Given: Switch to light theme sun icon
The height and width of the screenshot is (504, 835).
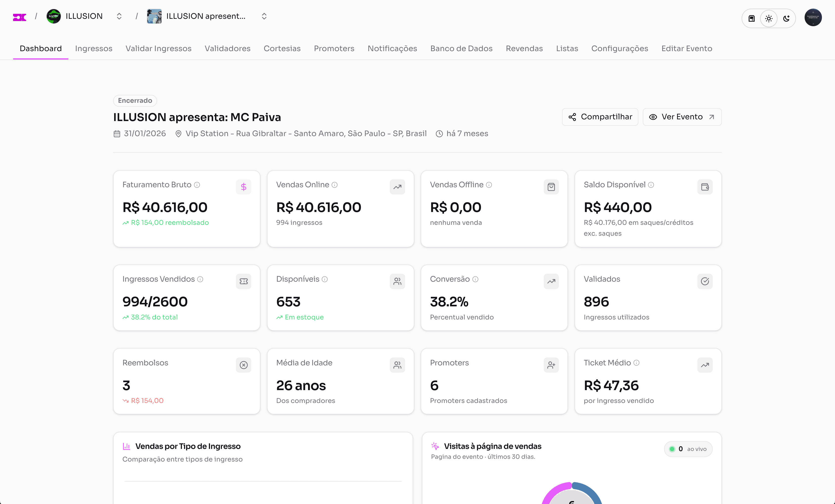Looking at the screenshot, I should [x=769, y=18].
